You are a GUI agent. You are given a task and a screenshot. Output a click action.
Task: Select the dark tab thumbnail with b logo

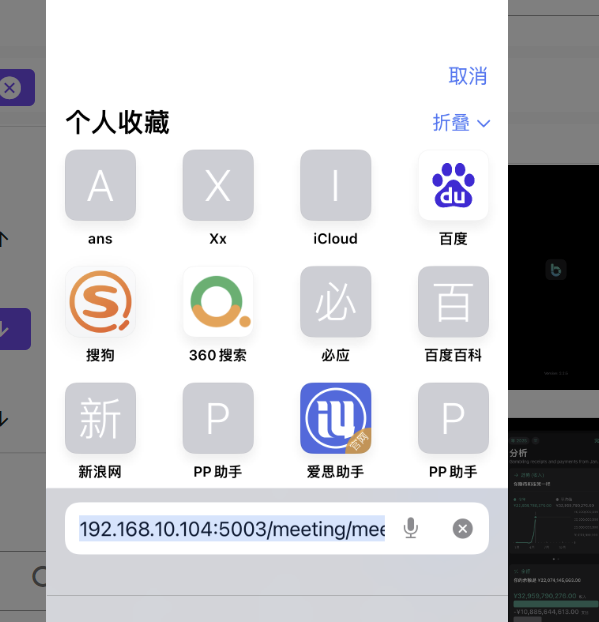[x=554, y=277]
